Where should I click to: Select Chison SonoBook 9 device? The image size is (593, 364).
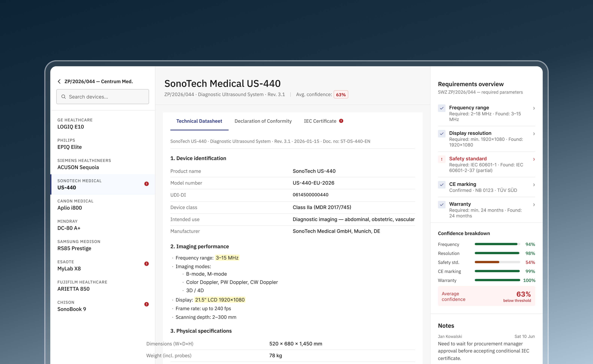(x=103, y=306)
